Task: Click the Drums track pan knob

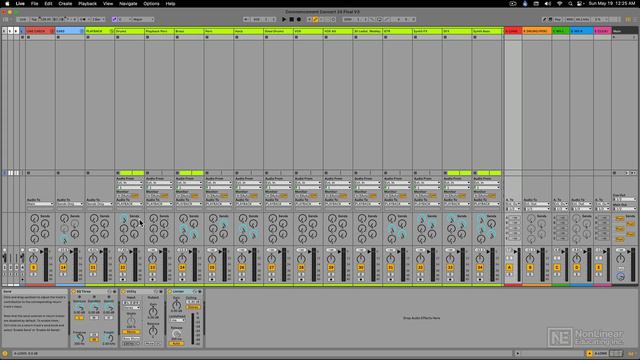Action: (123, 258)
